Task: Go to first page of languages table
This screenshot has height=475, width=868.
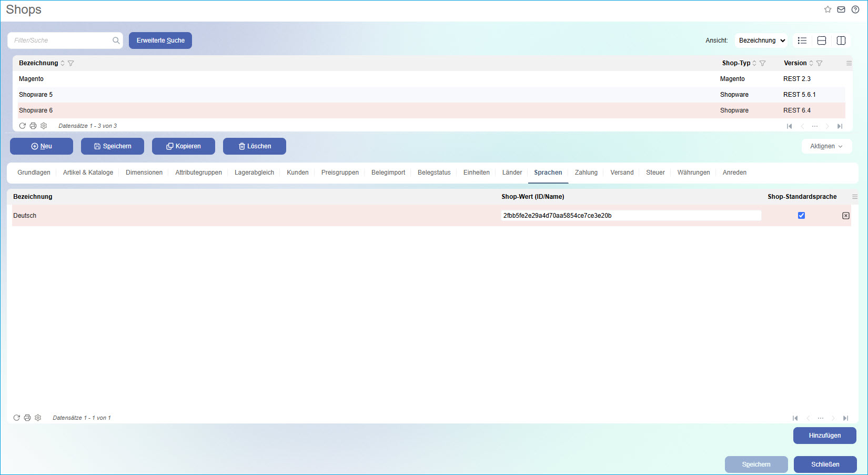Action: (795, 418)
